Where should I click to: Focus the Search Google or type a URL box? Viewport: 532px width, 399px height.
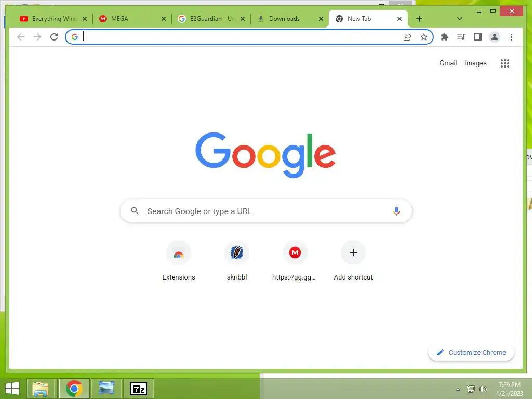pyautogui.click(x=266, y=211)
